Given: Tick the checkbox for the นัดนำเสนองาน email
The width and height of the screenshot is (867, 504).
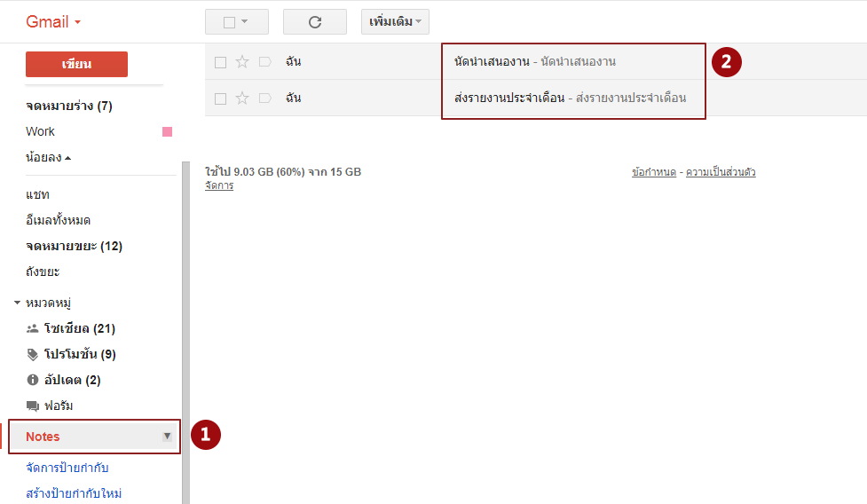Looking at the screenshot, I should pyautogui.click(x=221, y=62).
